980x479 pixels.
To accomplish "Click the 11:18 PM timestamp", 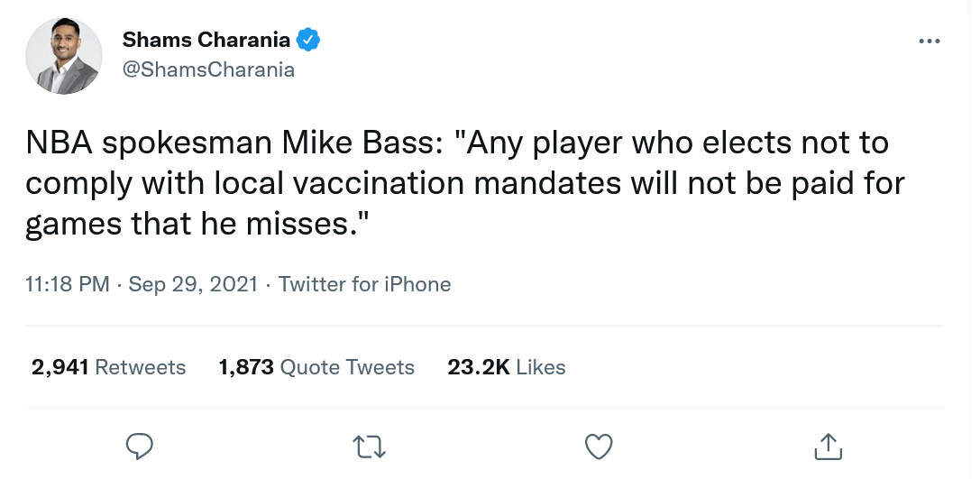I will 68,285.
